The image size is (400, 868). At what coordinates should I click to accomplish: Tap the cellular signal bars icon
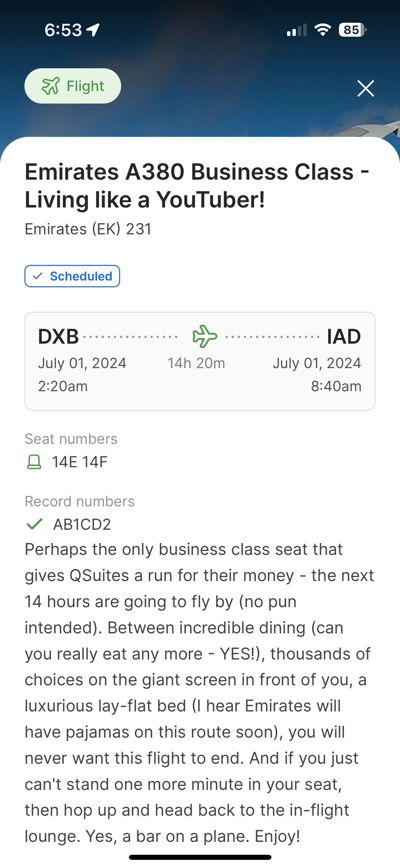(x=297, y=30)
